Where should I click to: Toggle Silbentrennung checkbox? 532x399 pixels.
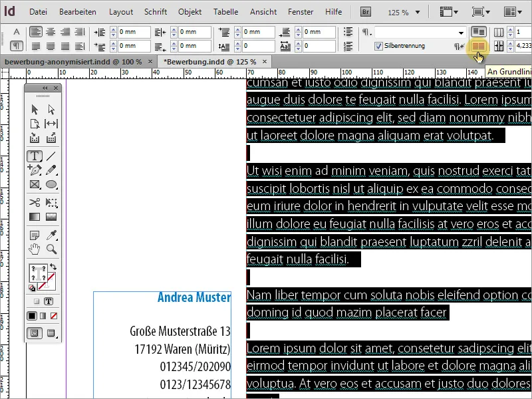[x=378, y=46]
